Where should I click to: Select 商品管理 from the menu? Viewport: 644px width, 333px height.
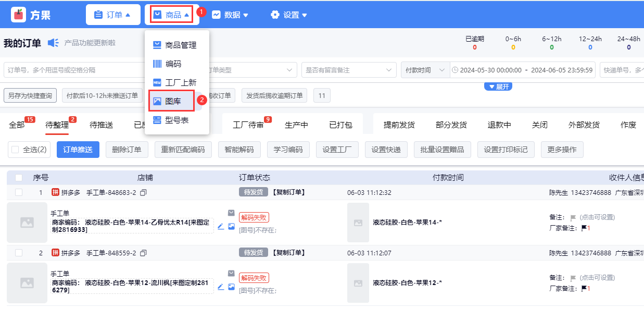coord(177,45)
